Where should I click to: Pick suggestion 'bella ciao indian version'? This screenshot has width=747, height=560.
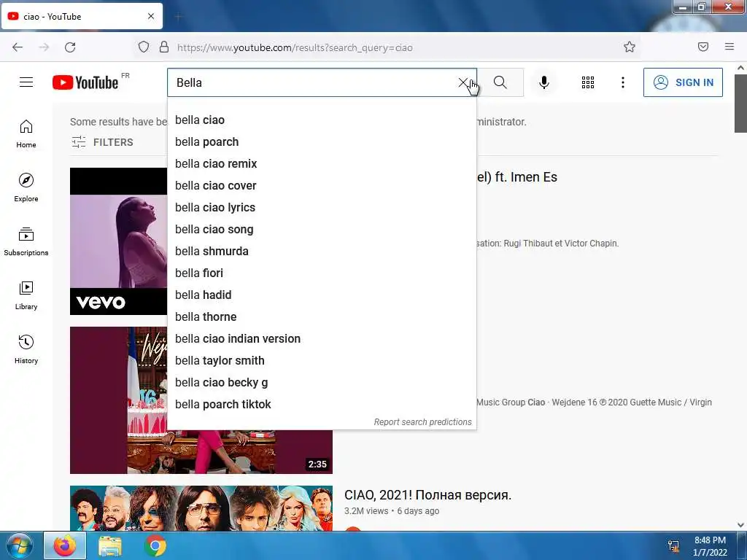pyautogui.click(x=322, y=339)
